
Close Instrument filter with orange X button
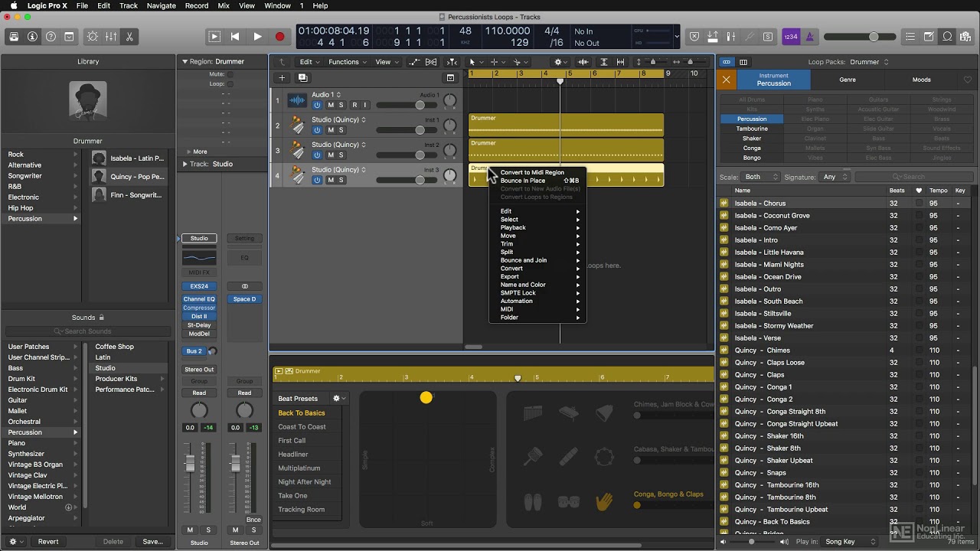tap(727, 80)
